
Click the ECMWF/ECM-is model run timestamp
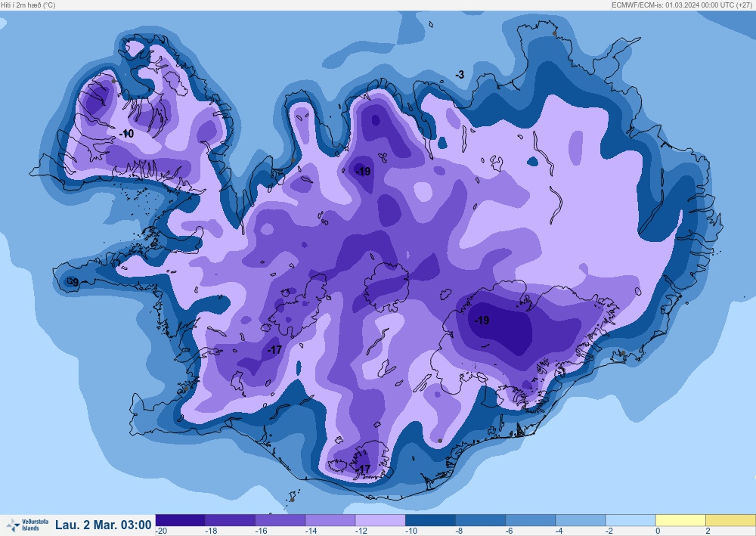click(x=683, y=5)
